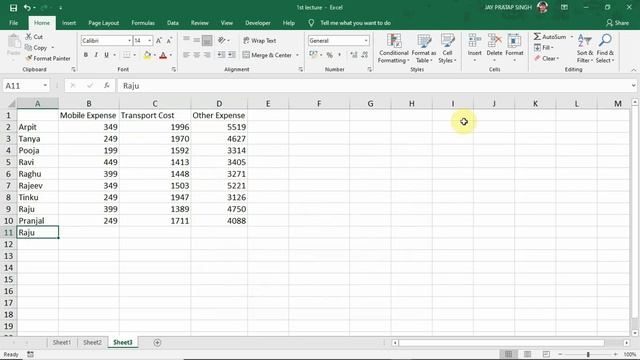Apply the red Font Color swatch
The image size is (640, 360).
163,55
